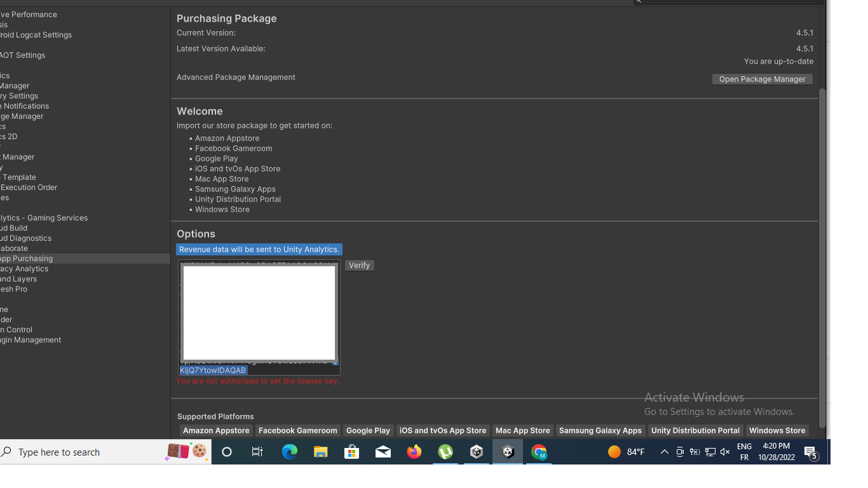Select Legacy Analytics settings entry
This screenshot has height=488, width=868.
pos(24,269)
